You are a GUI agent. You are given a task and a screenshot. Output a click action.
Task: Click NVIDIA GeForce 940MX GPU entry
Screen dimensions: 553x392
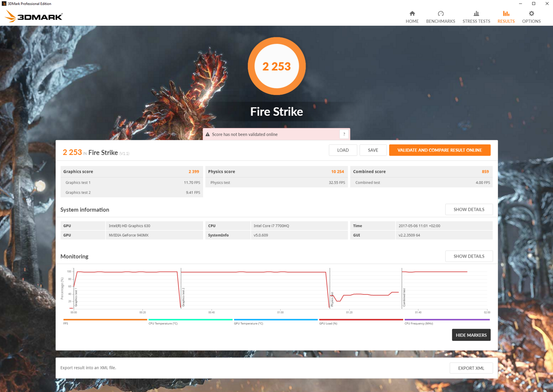pyautogui.click(x=129, y=235)
